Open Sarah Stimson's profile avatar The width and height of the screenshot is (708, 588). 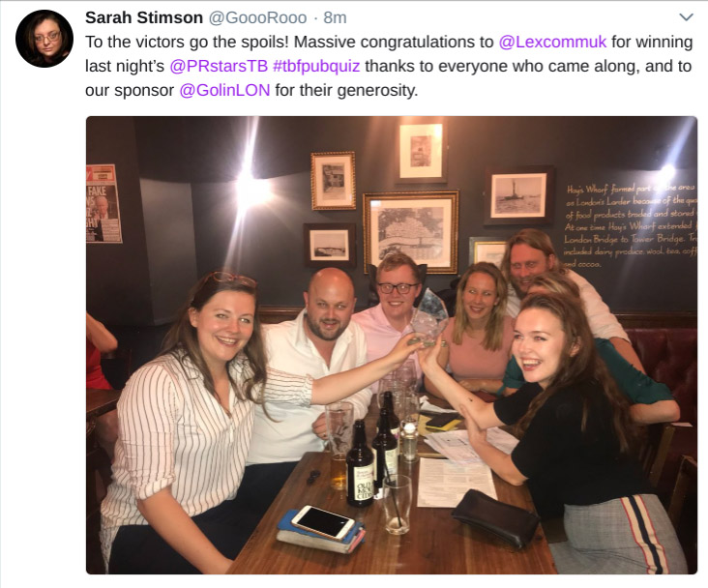(x=44, y=39)
